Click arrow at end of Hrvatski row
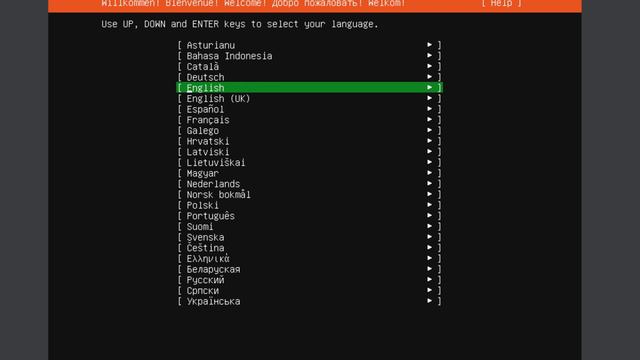Screen dimensions: 640x360 pos(429,140)
